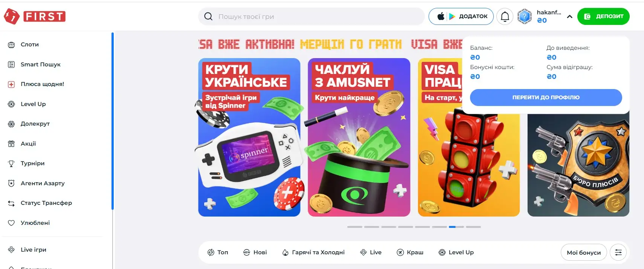This screenshot has height=269, width=644.
Task: Click the user avatar icon
Action: 524,17
